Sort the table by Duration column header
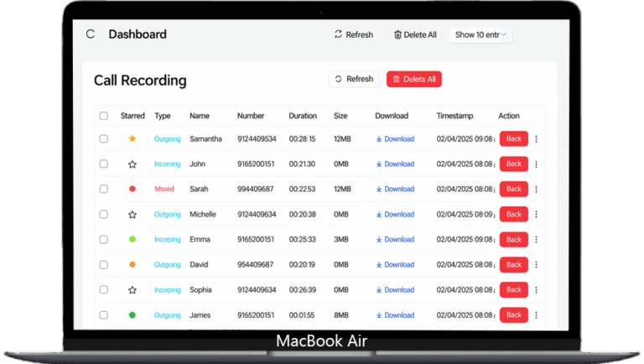644x364 pixels. tap(303, 116)
